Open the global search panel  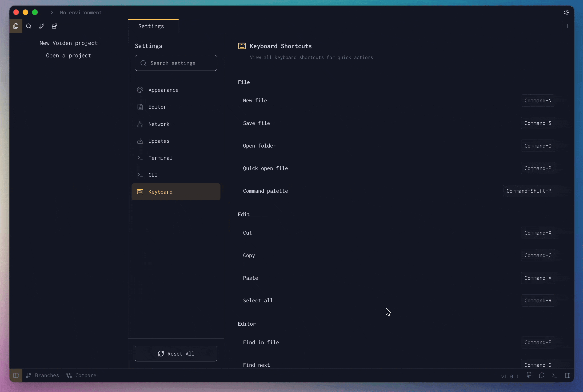coord(28,26)
